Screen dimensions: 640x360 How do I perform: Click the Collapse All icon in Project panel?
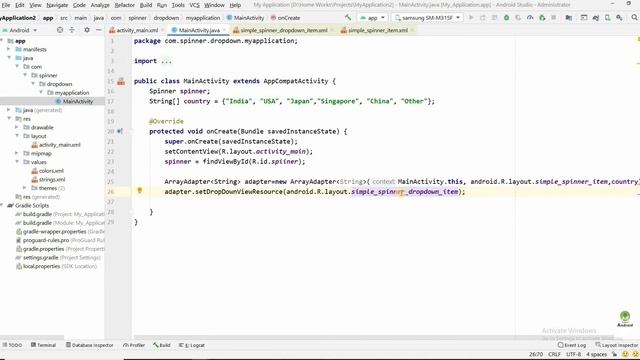(72, 30)
